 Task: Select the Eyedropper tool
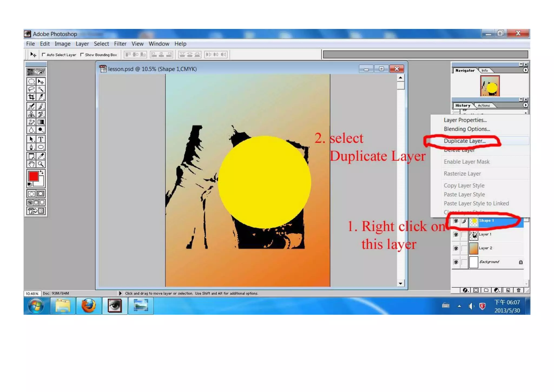pyautogui.click(x=41, y=156)
